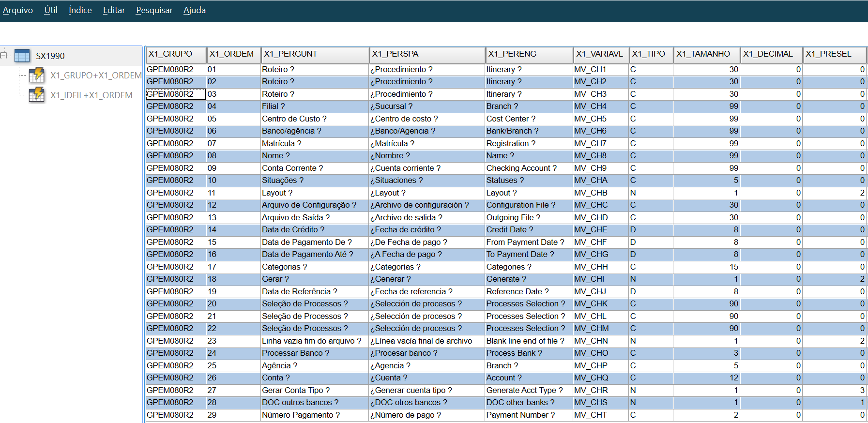Screen dimensions: 868x423
Task: Click the X1_PRESEL column header
Action: [835, 55]
